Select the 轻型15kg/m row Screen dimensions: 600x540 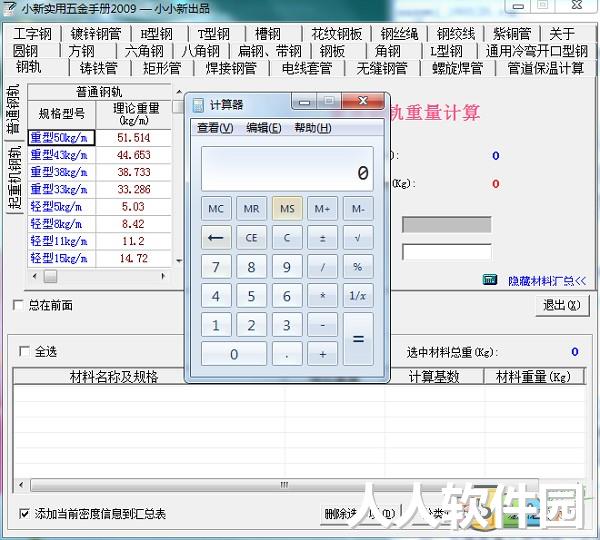click(99, 258)
